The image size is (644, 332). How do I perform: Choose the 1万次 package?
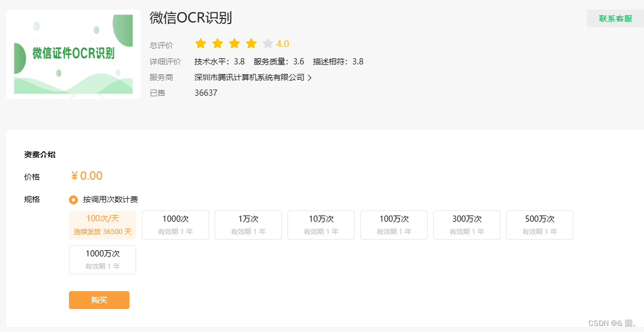[248, 225]
